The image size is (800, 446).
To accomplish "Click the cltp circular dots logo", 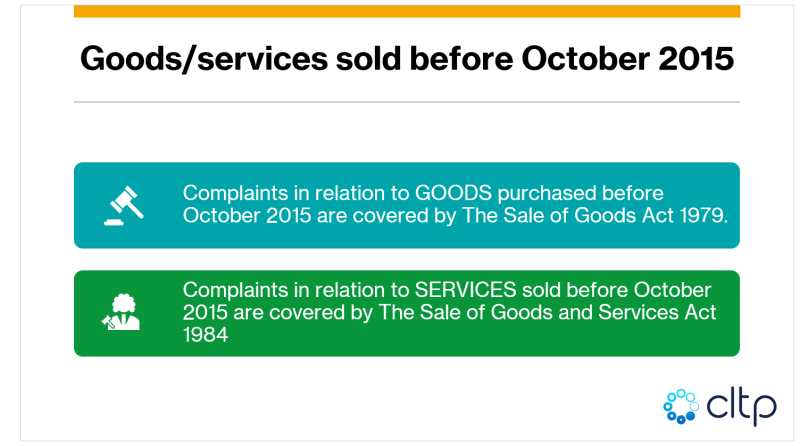I will [681, 407].
